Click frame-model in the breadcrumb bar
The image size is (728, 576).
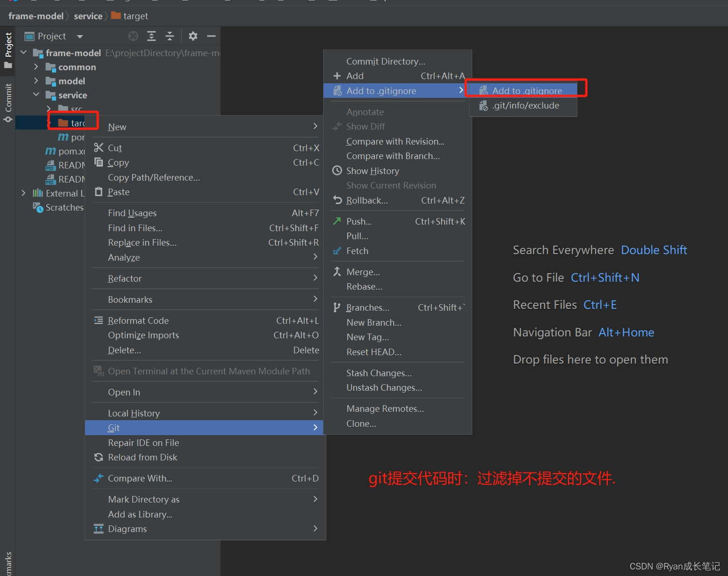[36, 16]
